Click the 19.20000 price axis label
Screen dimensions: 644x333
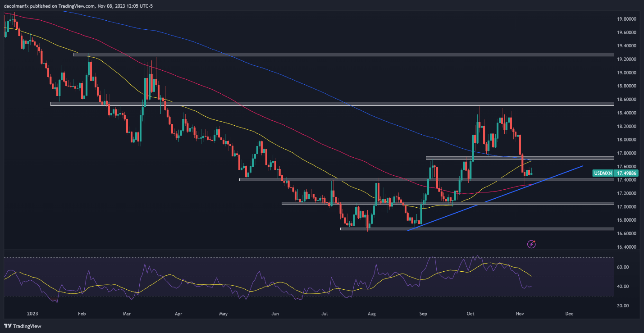click(x=627, y=59)
